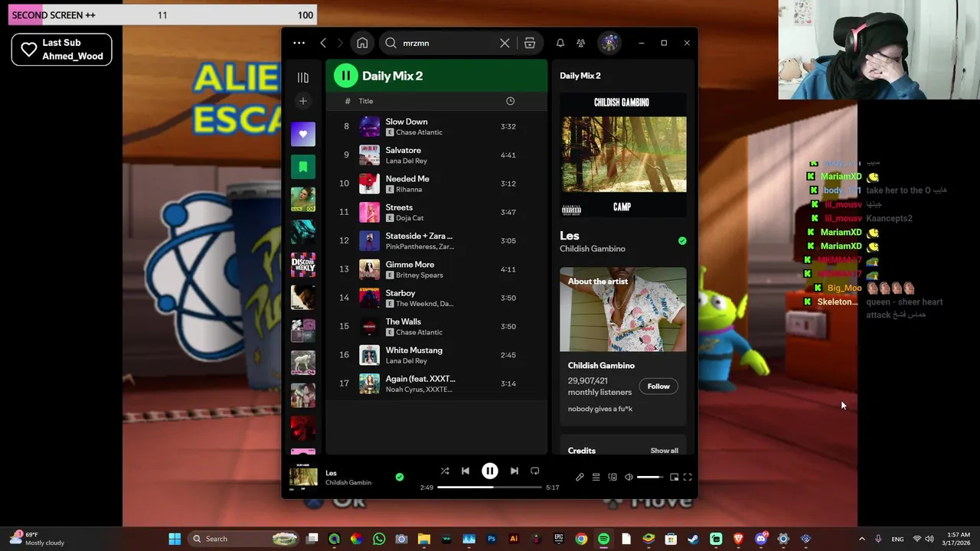The height and width of the screenshot is (551, 980).
Task: Open the Browse icon beside search
Action: [x=530, y=43]
